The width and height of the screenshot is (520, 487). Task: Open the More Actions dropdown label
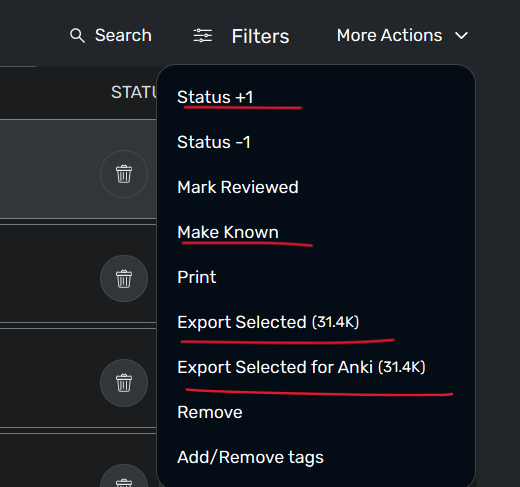click(x=389, y=35)
